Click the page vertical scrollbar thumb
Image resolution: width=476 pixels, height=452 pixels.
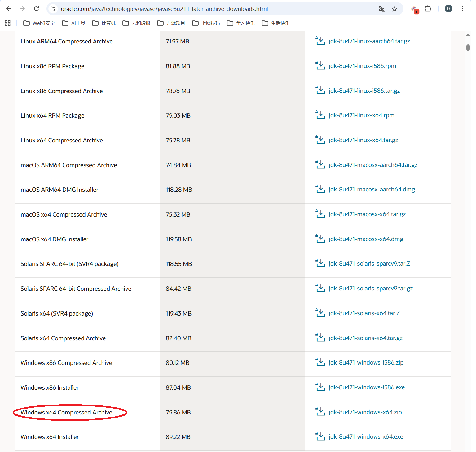468,47
